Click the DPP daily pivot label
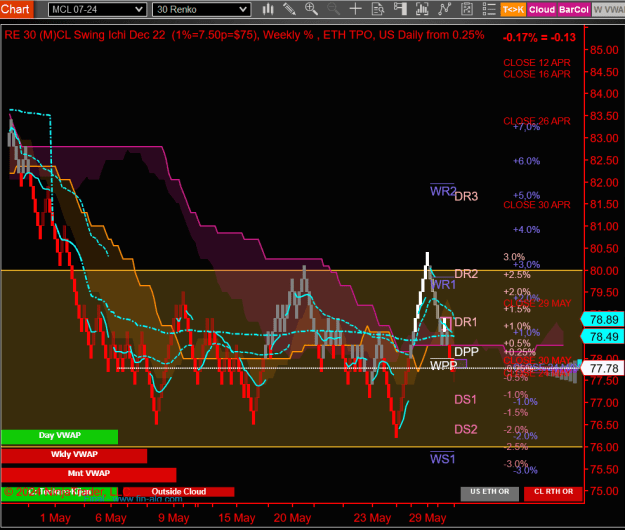Viewport: 625px width, 530px height. tap(466, 352)
